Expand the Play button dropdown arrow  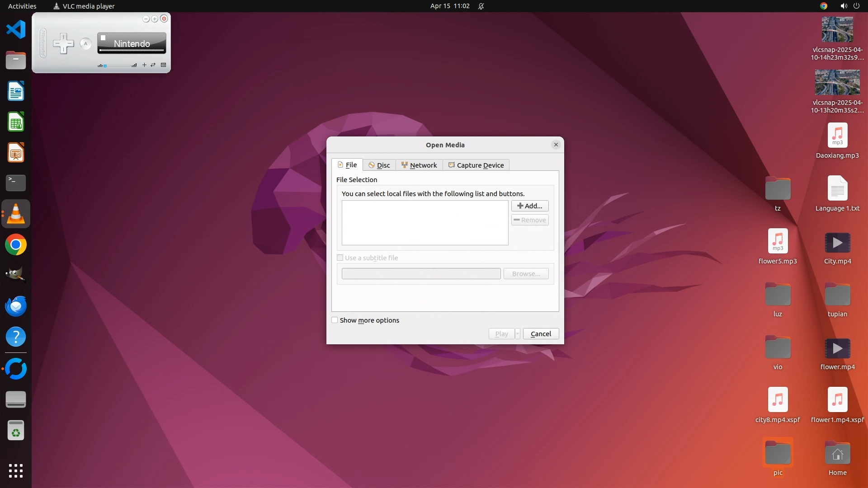tap(518, 333)
